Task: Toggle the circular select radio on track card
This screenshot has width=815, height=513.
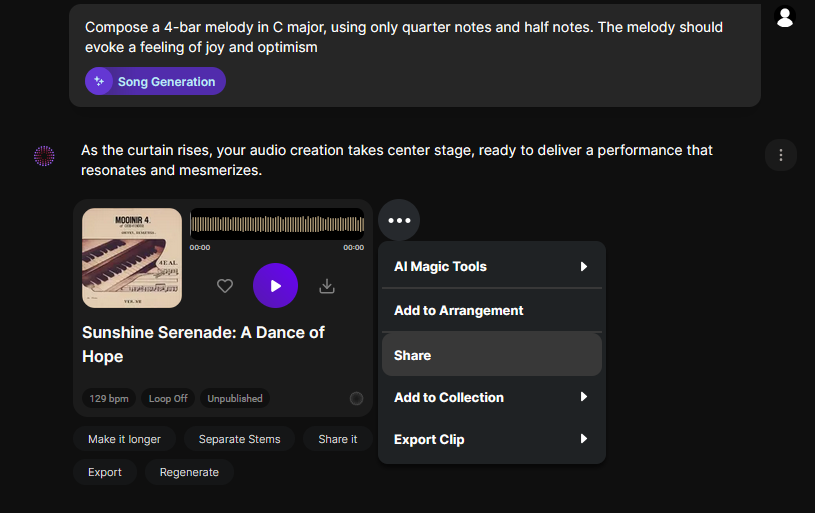Action: point(356,398)
